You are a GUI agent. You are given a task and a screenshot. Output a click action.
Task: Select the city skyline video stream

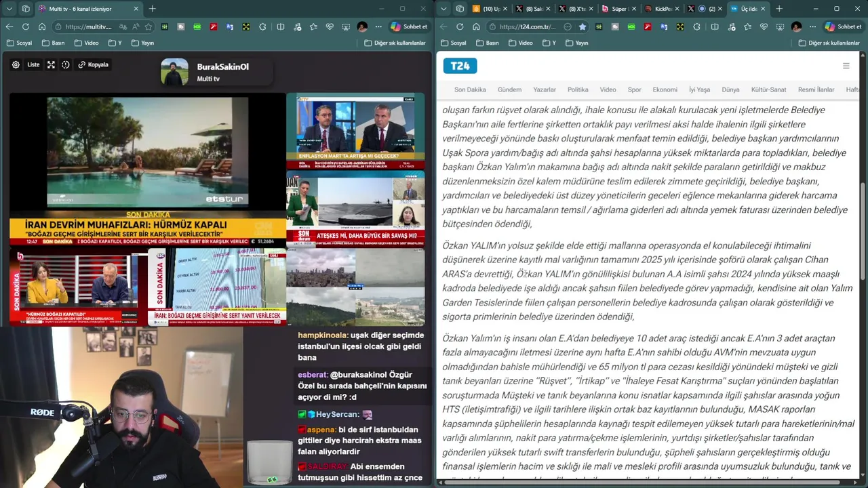tap(355, 287)
